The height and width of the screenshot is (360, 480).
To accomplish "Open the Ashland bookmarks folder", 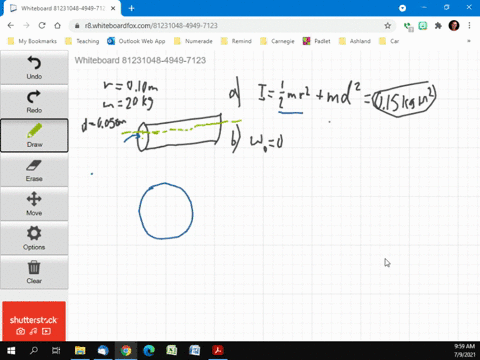I will pyautogui.click(x=355, y=41).
